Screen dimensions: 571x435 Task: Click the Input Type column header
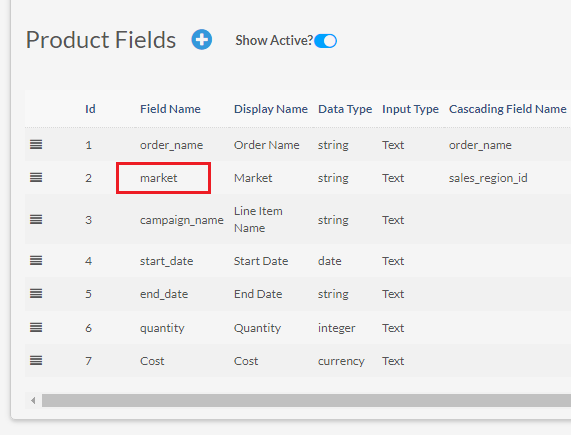click(x=410, y=109)
